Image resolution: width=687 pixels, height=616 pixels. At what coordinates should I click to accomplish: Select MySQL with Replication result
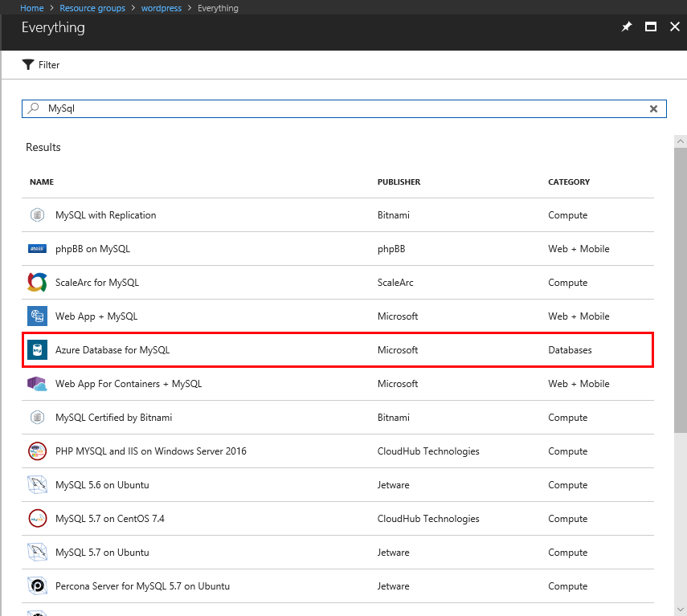(x=337, y=215)
